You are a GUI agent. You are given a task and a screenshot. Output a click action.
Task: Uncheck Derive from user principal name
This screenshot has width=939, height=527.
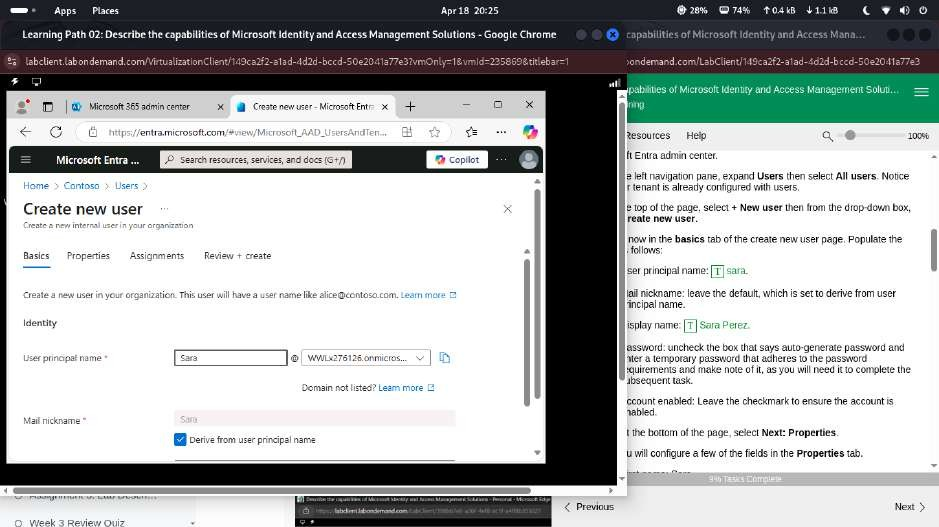click(x=180, y=439)
